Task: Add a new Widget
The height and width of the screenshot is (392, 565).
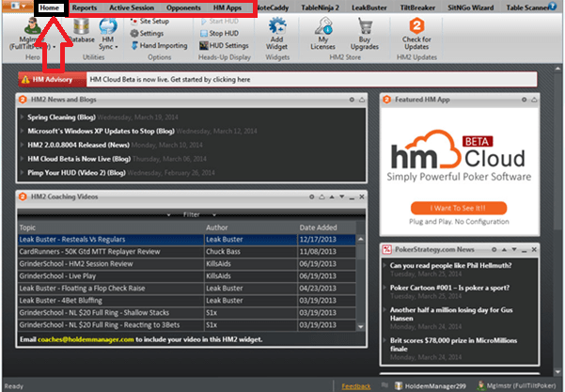Action: tap(276, 34)
